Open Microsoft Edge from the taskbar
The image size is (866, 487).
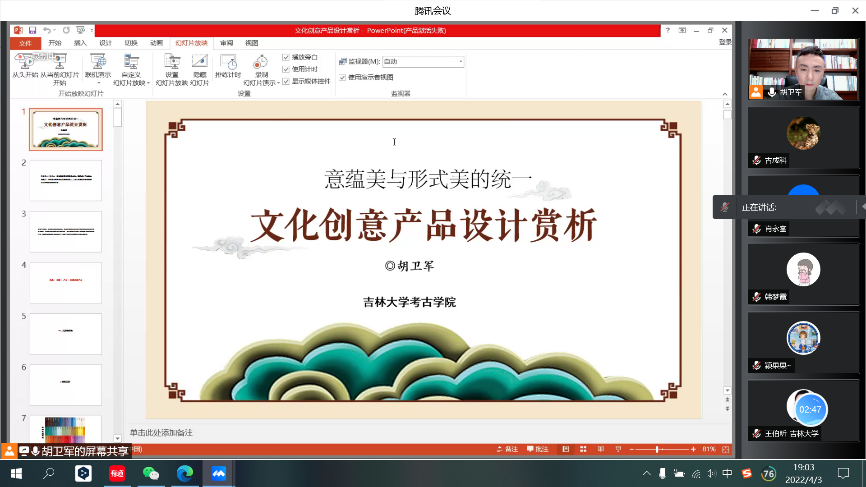click(184, 473)
